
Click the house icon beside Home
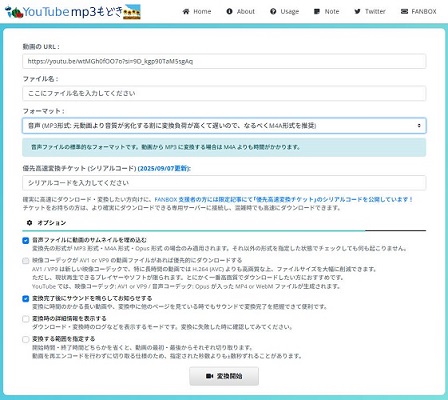pos(186,12)
